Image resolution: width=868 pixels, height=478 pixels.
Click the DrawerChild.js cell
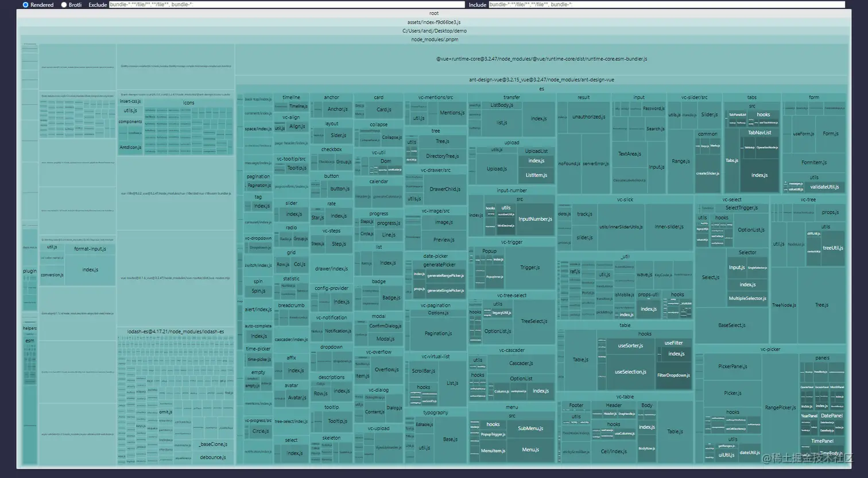click(444, 189)
